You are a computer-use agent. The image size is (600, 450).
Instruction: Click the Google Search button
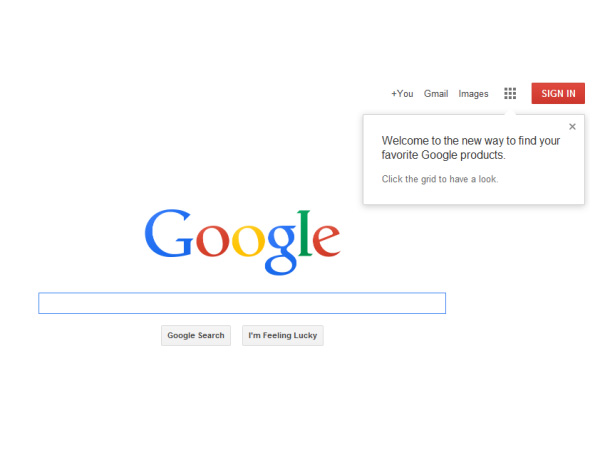point(196,336)
